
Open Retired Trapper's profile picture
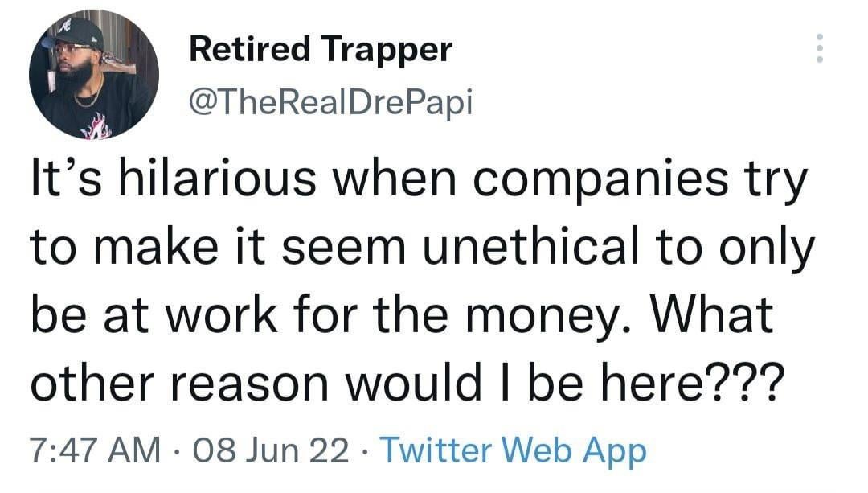[94, 74]
